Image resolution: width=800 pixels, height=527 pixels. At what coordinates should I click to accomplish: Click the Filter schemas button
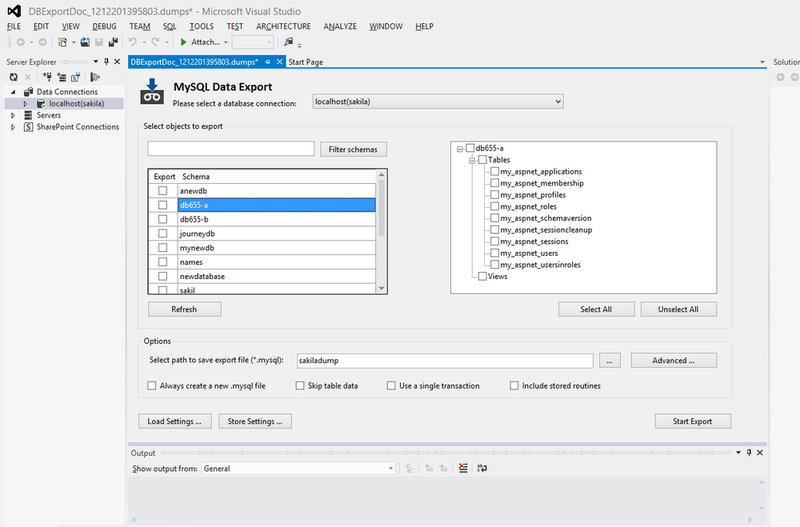pos(353,149)
